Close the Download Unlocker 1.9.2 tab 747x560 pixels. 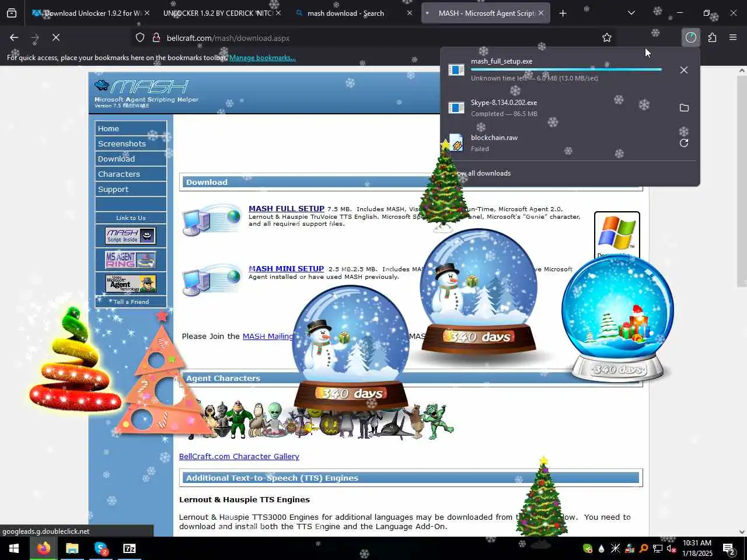(x=146, y=13)
